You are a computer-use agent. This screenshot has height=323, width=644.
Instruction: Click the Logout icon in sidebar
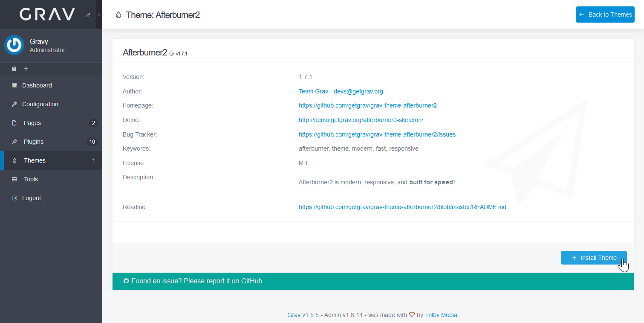tap(14, 198)
